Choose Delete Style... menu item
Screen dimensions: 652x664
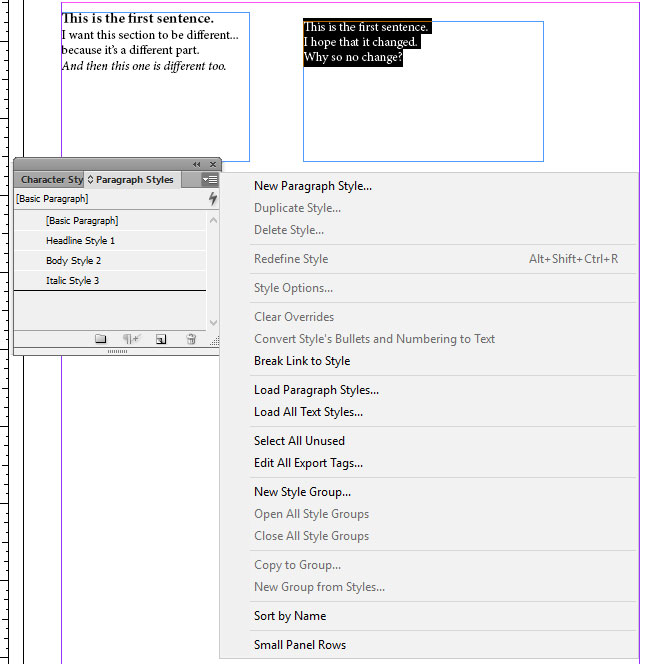pyautogui.click(x=289, y=230)
